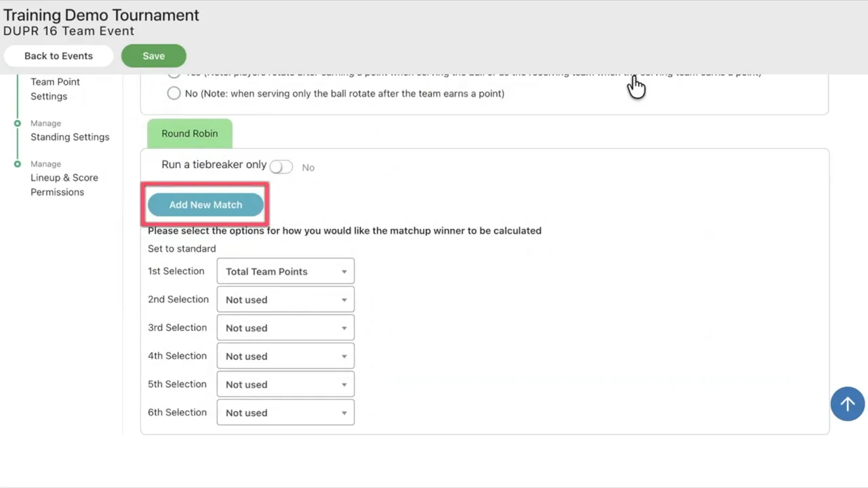Click Add New Match button
Screen dimensions: 868x488
point(205,205)
